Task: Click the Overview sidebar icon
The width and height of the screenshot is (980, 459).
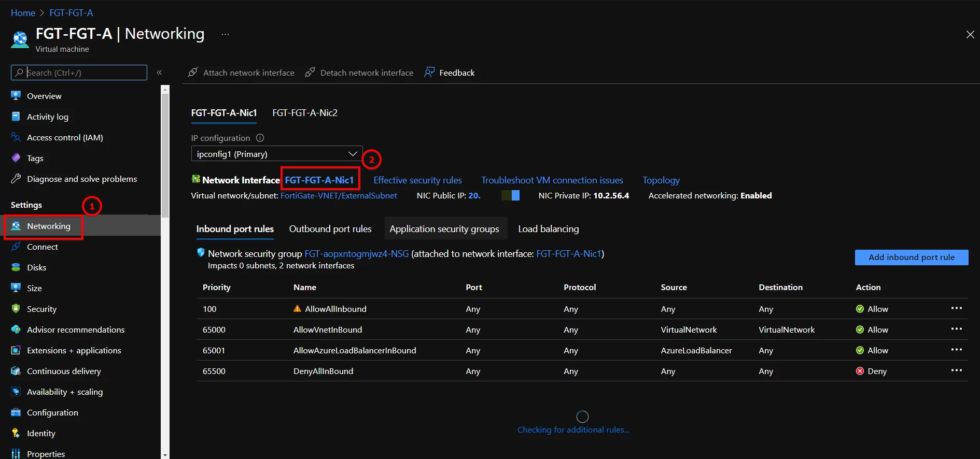Action: pos(16,96)
